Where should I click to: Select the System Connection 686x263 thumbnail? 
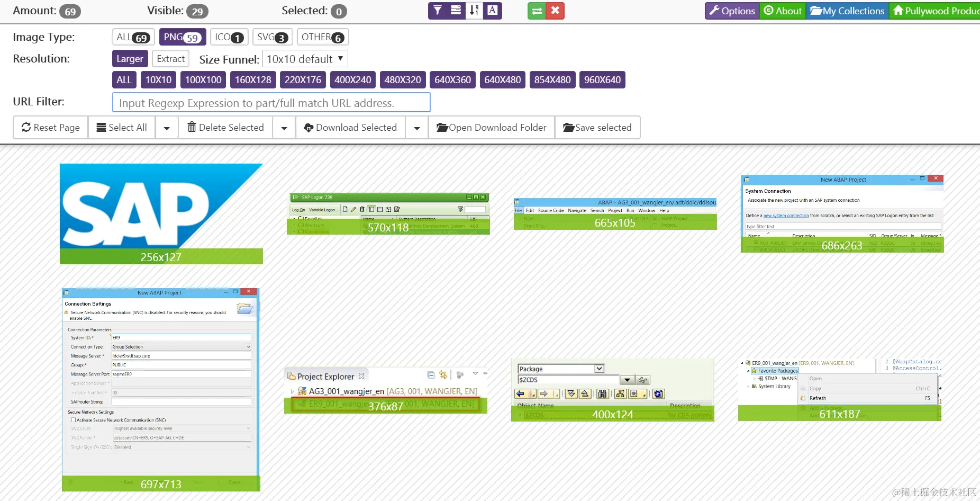(x=842, y=214)
